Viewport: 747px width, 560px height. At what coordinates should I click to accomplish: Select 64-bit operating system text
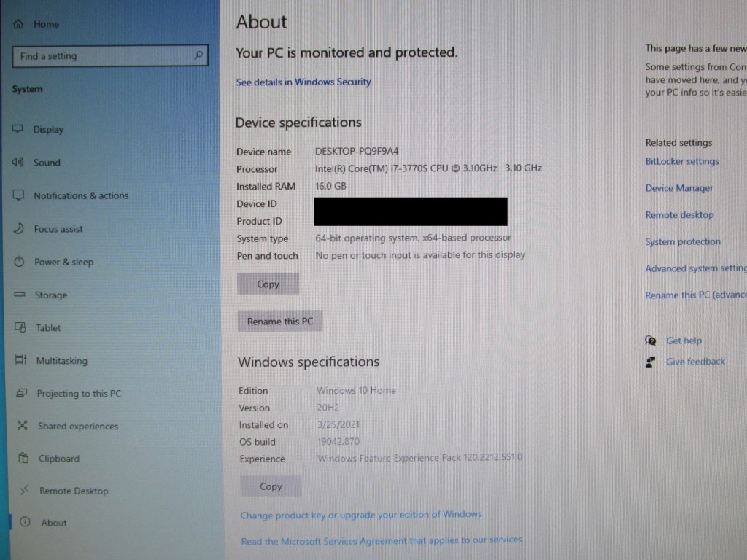413,238
